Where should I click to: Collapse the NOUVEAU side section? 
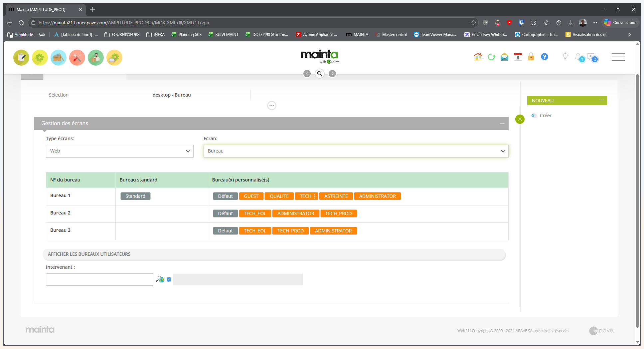point(601,100)
